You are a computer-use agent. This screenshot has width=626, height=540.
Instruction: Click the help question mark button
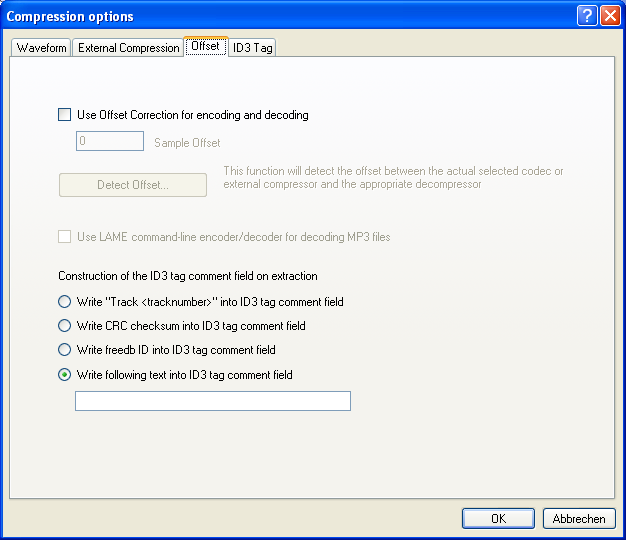588,16
